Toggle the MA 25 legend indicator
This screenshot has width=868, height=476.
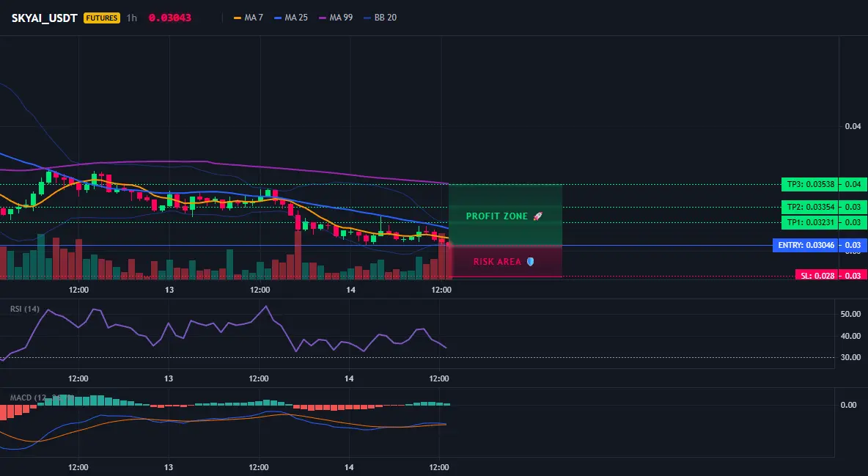pos(291,18)
